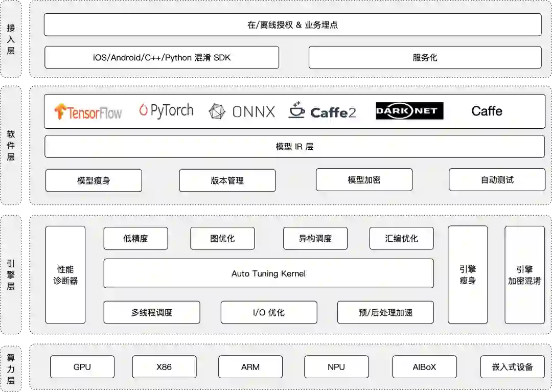Click the Auto Tuning Kernel bar

269,273
